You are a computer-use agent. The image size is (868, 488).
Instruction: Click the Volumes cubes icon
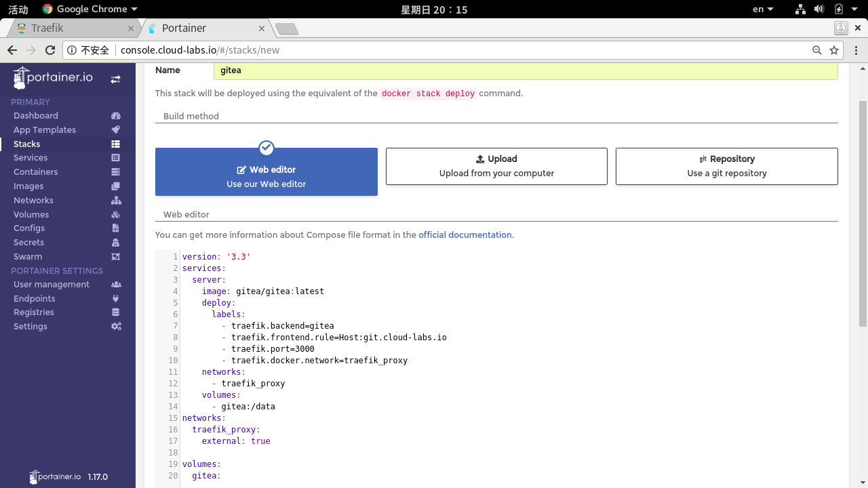coord(116,214)
